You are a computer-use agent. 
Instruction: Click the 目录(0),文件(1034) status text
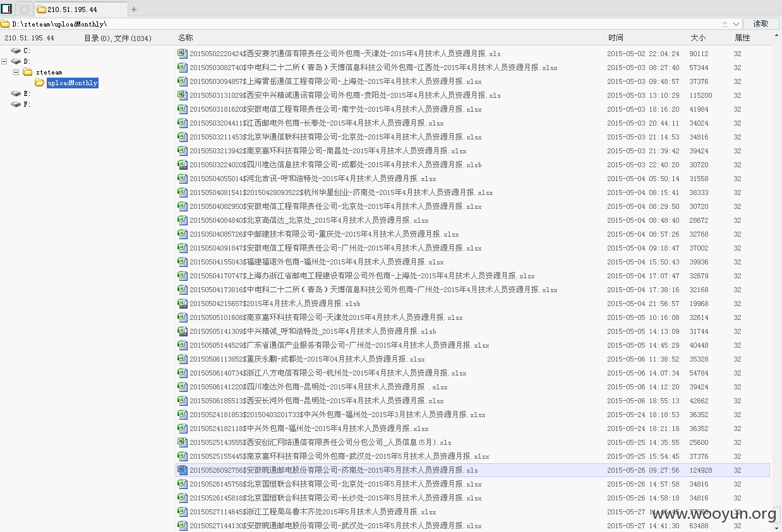click(x=117, y=38)
